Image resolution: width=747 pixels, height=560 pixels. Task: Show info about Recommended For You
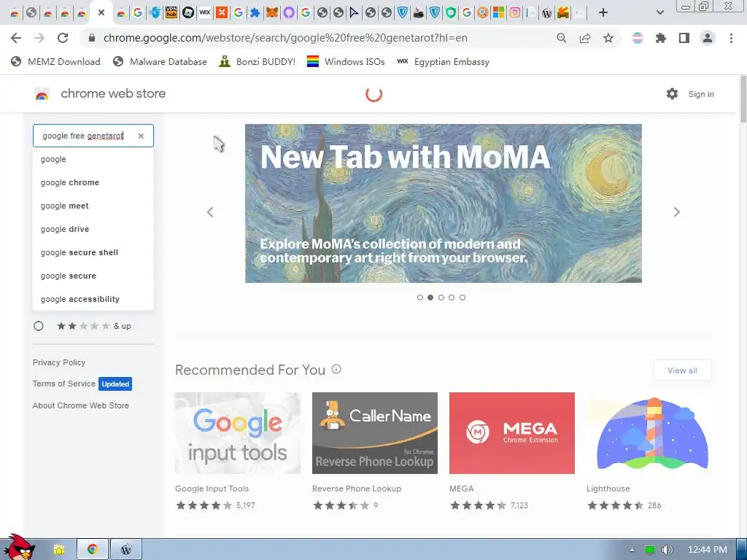pos(336,369)
